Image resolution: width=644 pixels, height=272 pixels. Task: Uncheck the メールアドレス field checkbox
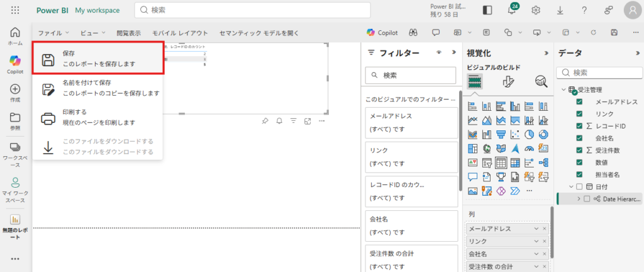point(579,102)
